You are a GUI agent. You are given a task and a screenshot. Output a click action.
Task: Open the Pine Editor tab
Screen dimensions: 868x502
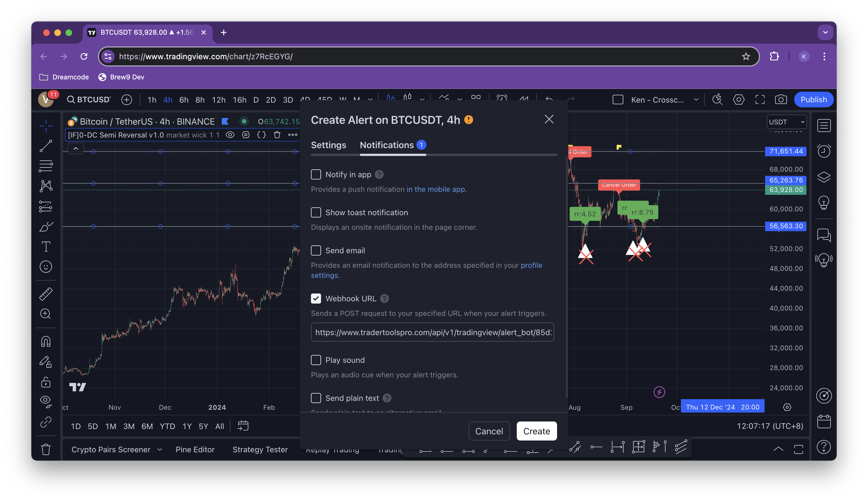195,449
